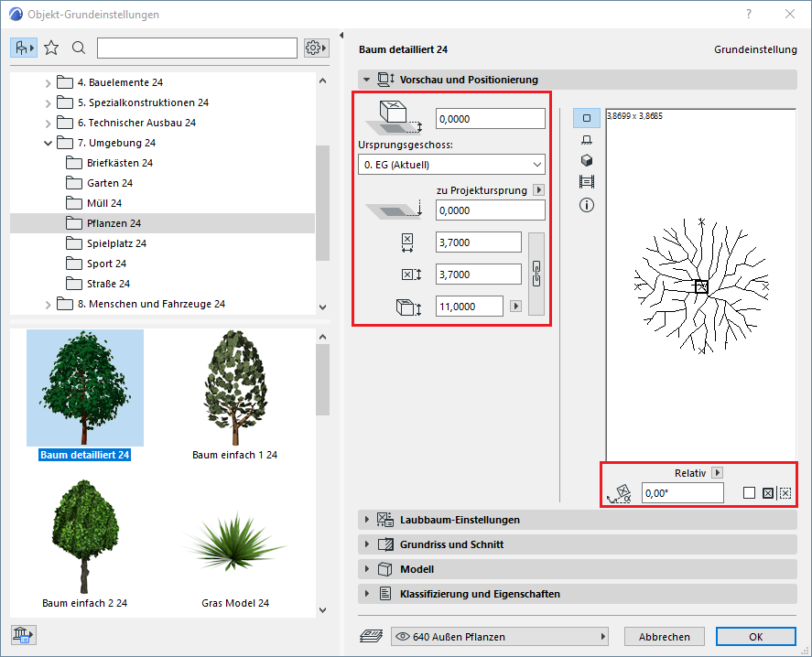Click the library manager icon at bottom left
The image size is (812, 657).
[x=22, y=636]
